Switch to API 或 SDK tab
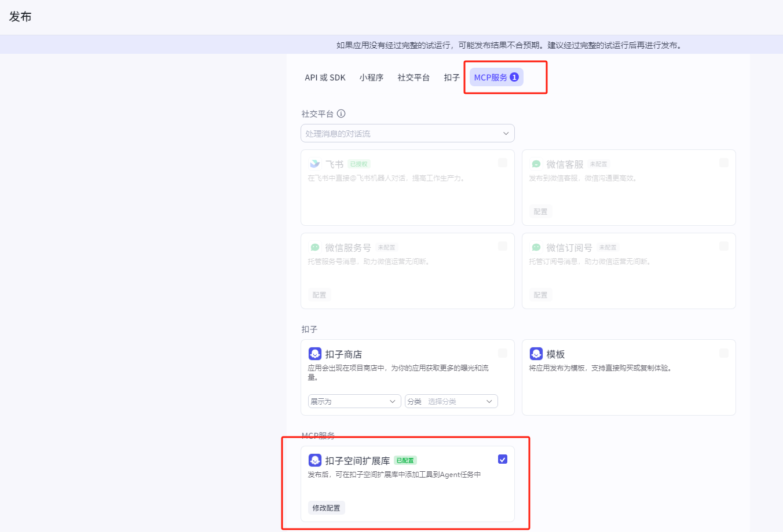Viewport: 783px width, 532px height. [325, 78]
